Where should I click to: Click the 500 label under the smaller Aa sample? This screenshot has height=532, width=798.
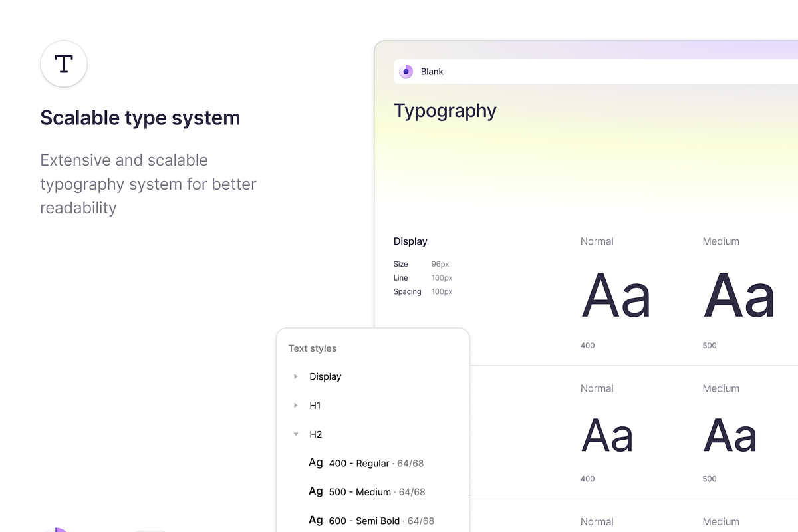(710, 479)
